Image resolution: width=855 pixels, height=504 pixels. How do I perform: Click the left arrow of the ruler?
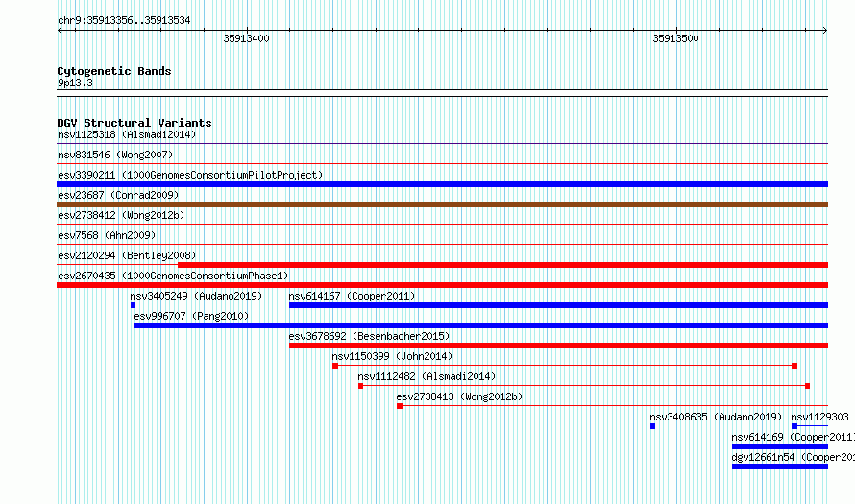60,31
